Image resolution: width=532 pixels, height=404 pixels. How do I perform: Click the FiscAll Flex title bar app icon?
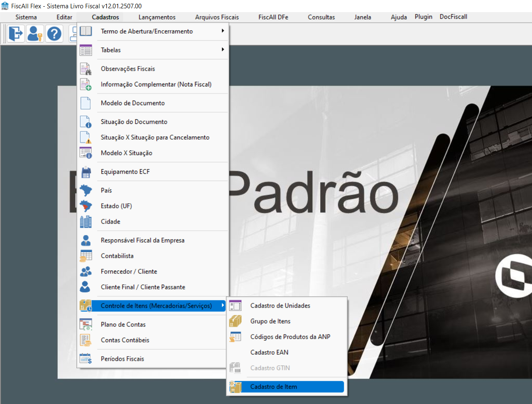click(5, 6)
